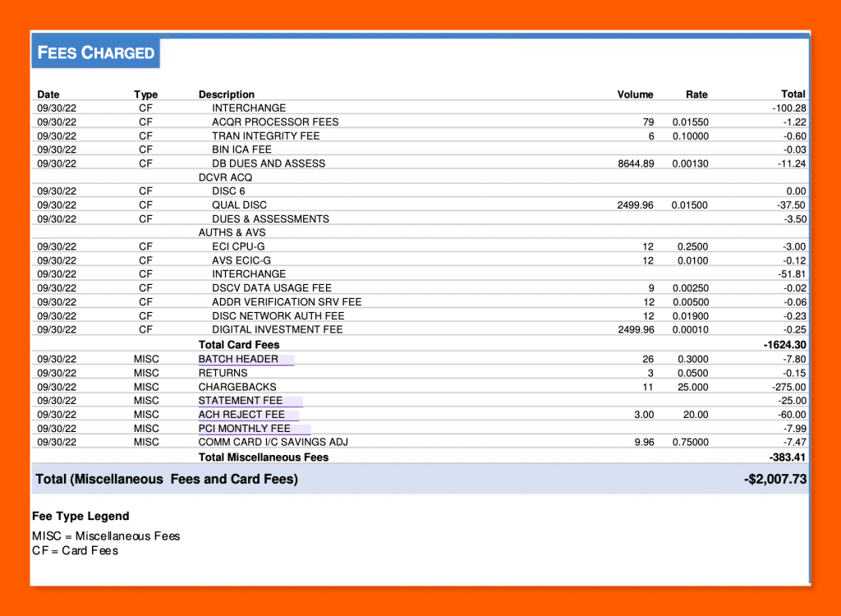Click the Total column header
The image size is (841, 616).
793,94
